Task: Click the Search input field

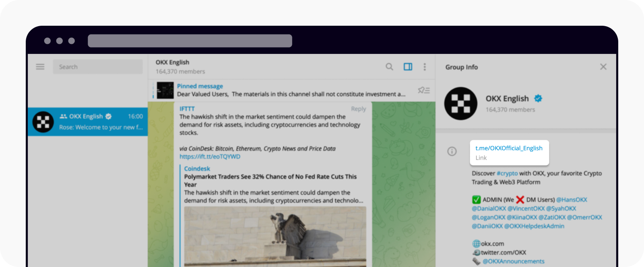Action: [x=98, y=67]
